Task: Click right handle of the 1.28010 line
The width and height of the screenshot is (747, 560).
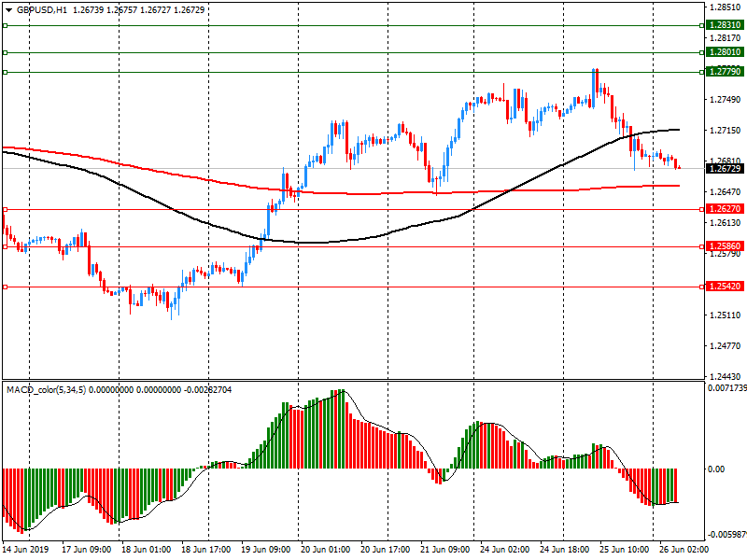Action: [702, 53]
